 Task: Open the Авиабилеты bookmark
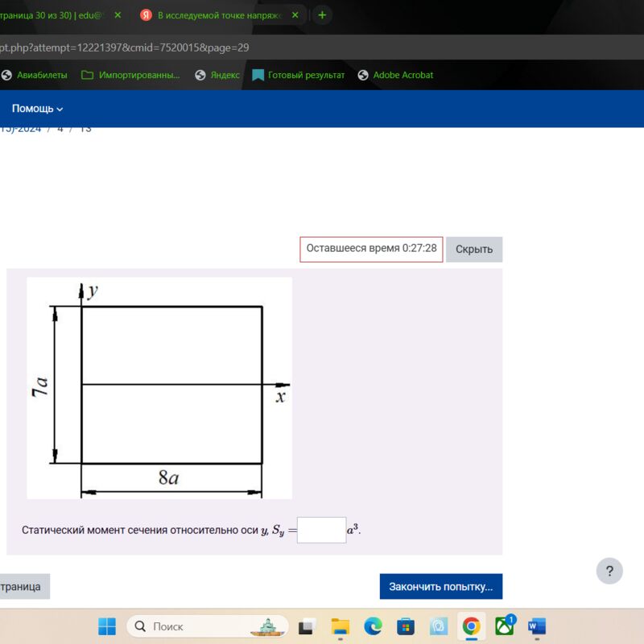(x=37, y=75)
